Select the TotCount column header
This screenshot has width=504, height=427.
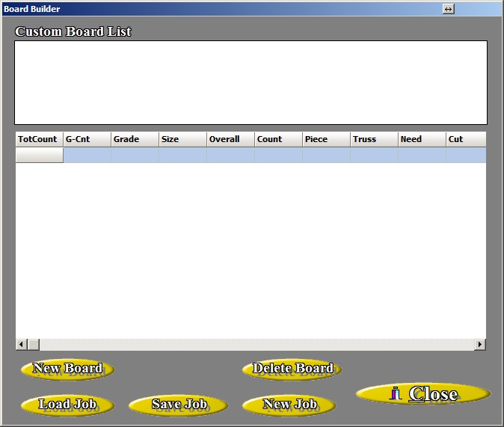pyautogui.click(x=39, y=139)
